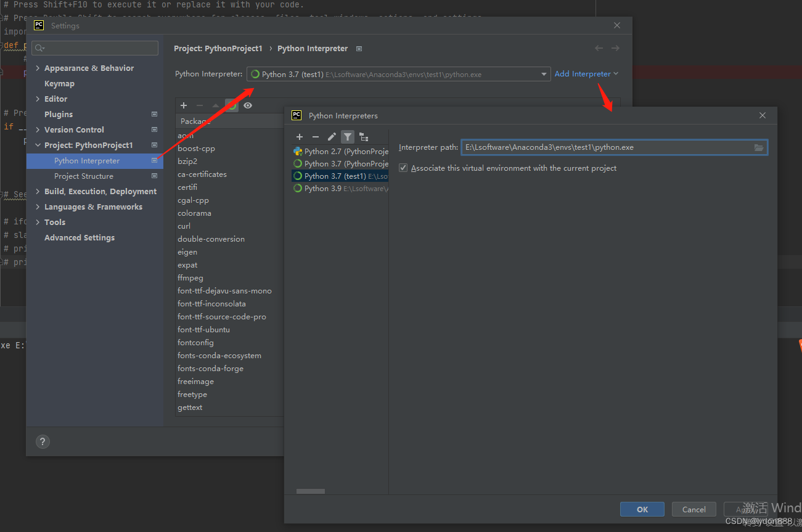
Task: Select boost-cpp package row
Action: click(230, 149)
